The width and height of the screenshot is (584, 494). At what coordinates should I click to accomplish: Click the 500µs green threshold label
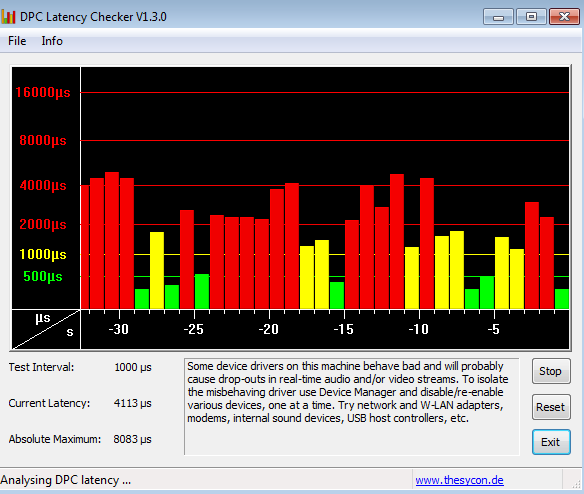point(43,276)
